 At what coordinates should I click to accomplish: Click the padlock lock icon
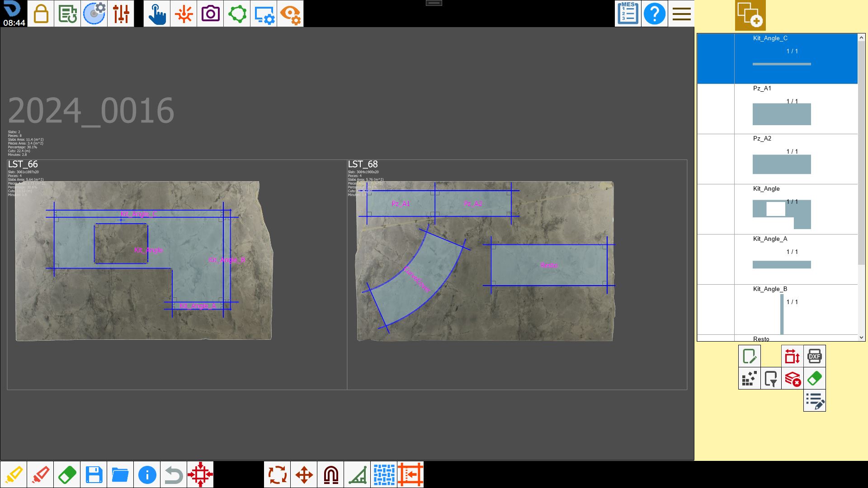click(41, 14)
